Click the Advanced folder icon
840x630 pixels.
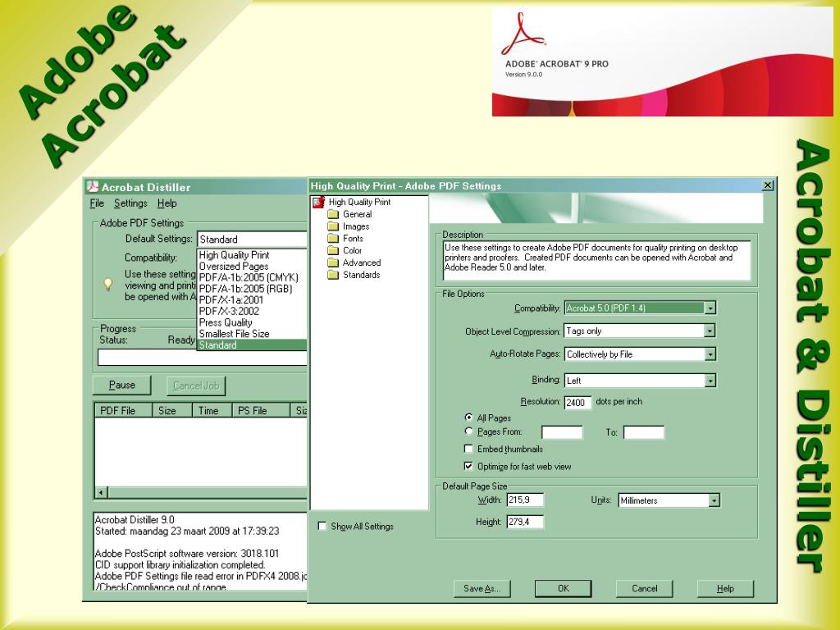[333, 263]
